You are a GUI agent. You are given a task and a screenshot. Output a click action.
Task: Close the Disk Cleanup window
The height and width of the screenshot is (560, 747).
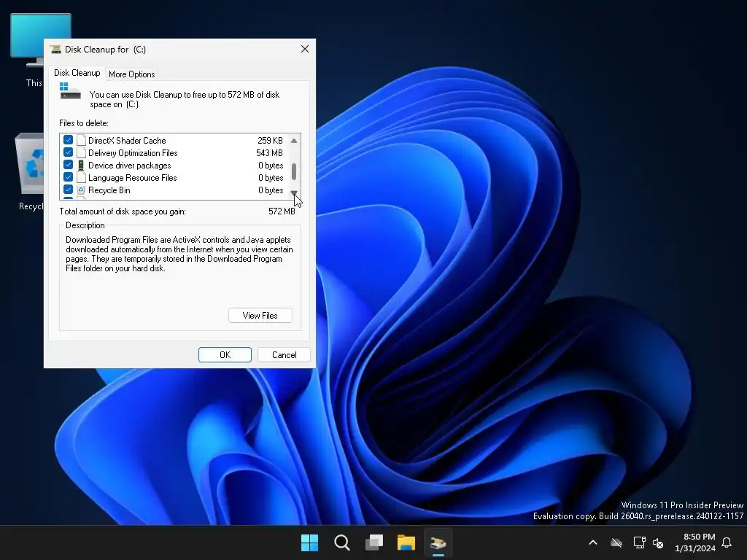click(305, 49)
